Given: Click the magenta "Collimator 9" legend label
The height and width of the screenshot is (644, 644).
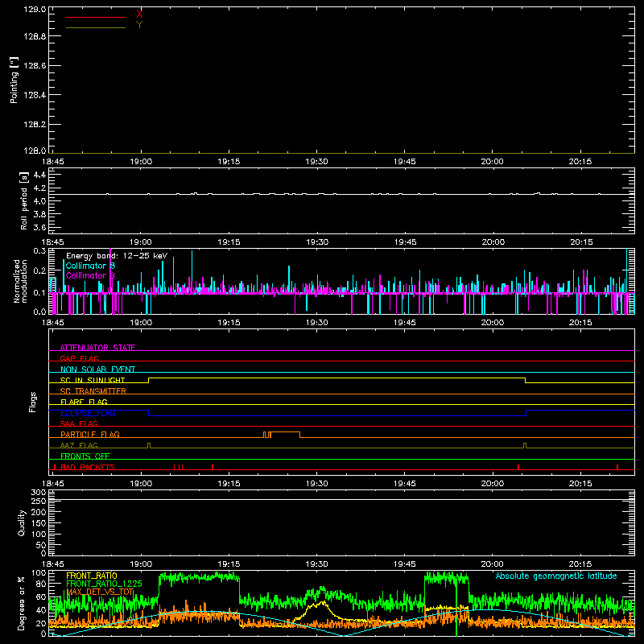Looking at the screenshot, I should point(90,275).
